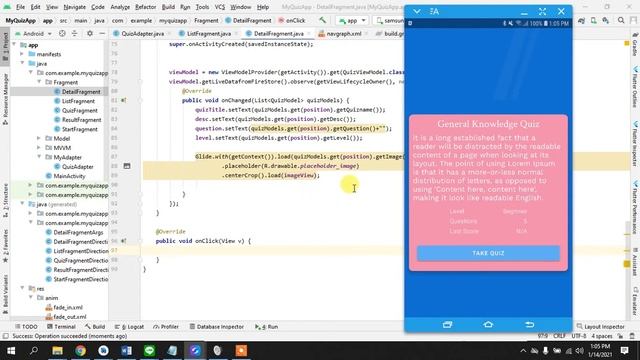Image resolution: width=640 pixels, height=360 pixels.
Task: Click the scroll-from-source target icon in Project panel
Action: point(62,33)
